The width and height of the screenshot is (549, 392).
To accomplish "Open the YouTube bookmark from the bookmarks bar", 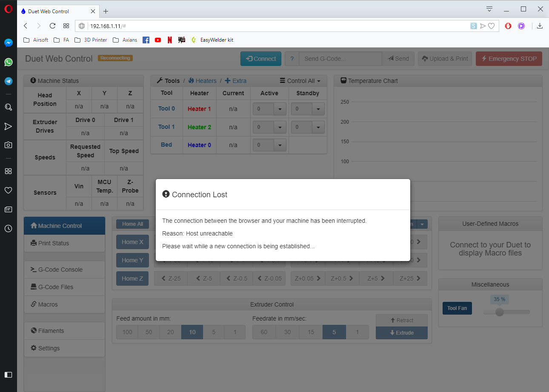I will tap(158, 40).
